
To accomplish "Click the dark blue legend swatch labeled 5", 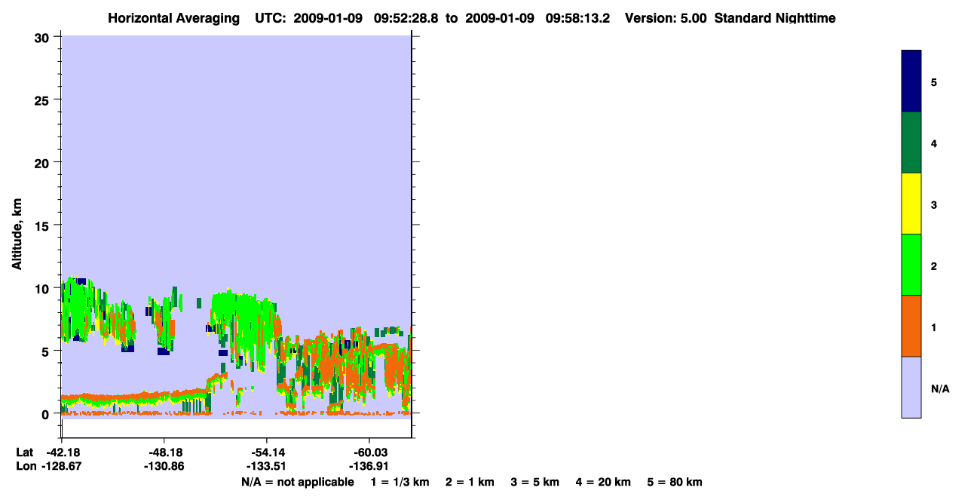I will (911, 81).
